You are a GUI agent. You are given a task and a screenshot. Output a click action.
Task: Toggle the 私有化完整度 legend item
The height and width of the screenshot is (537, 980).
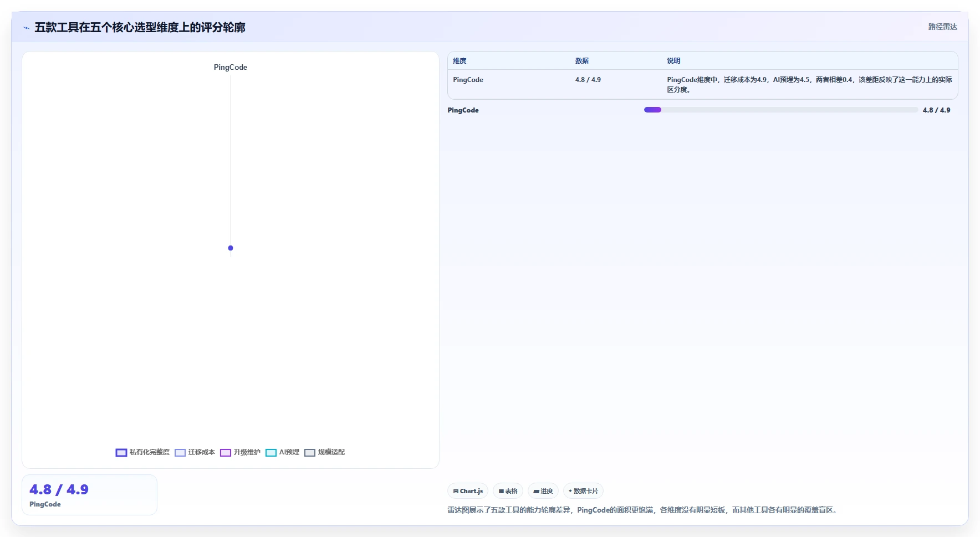(142, 452)
